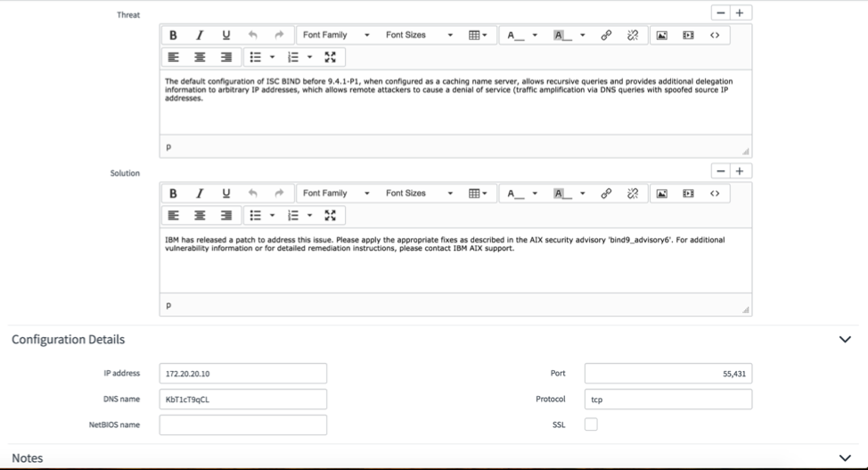Image resolution: width=868 pixels, height=470 pixels.
Task: Toggle bold in the Threat editor
Action: pos(173,36)
